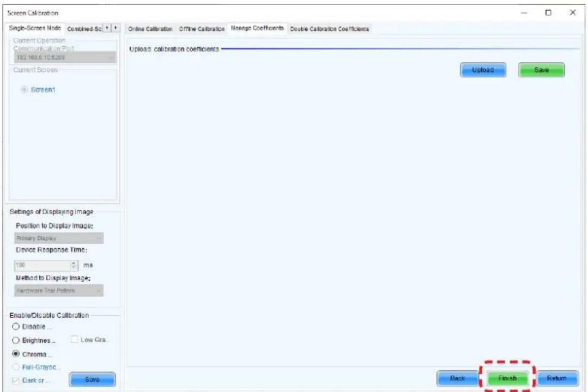This screenshot has height=392, width=588.
Task: Open the Offline Calibration tab
Action: (x=202, y=29)
